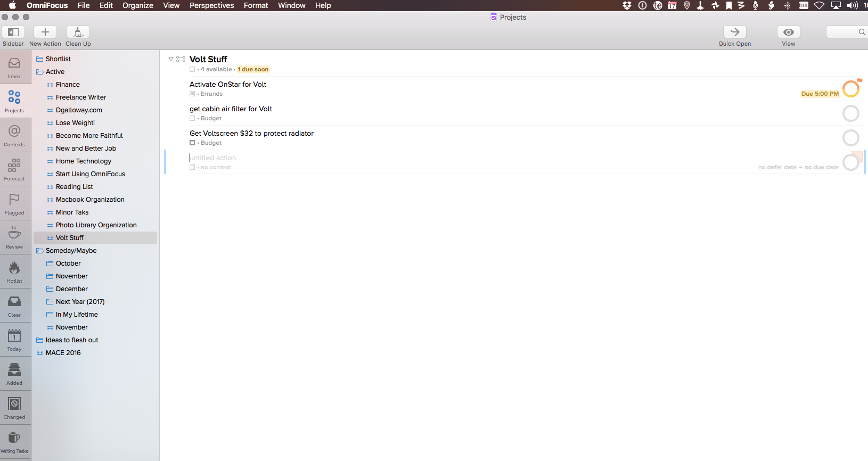Open the Writing Tasks perspective

[15, 442]
